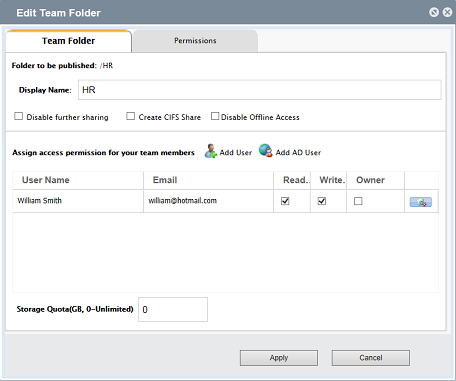The image size is (456, 381).
Task: Click the Storage Quota input box
Action: click(173, 310)
